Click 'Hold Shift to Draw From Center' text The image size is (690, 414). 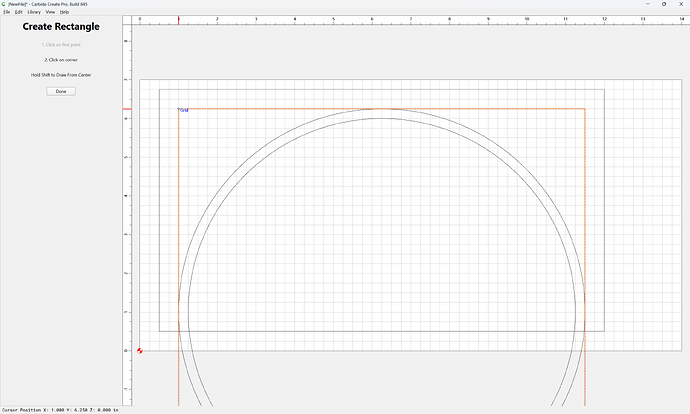[61, 75]
